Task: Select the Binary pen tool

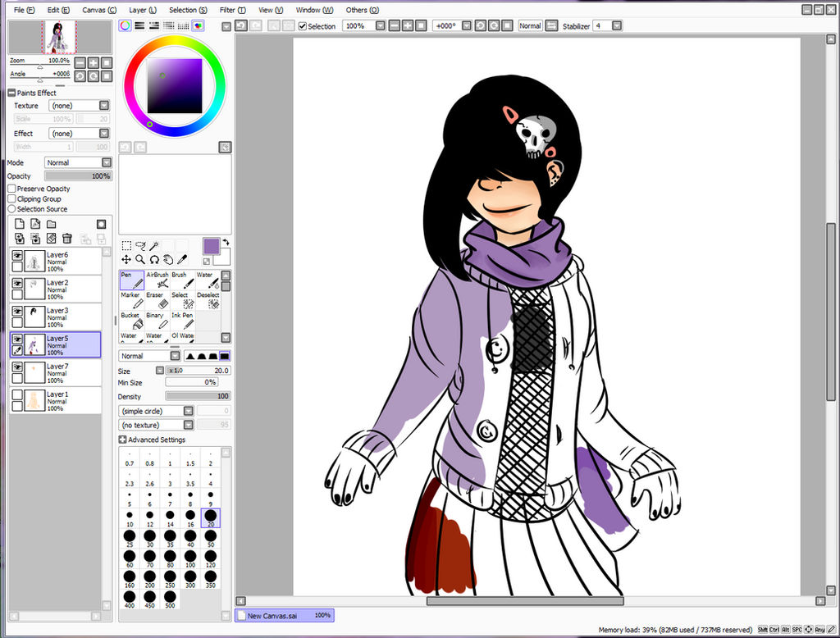Action: (157, 321)
